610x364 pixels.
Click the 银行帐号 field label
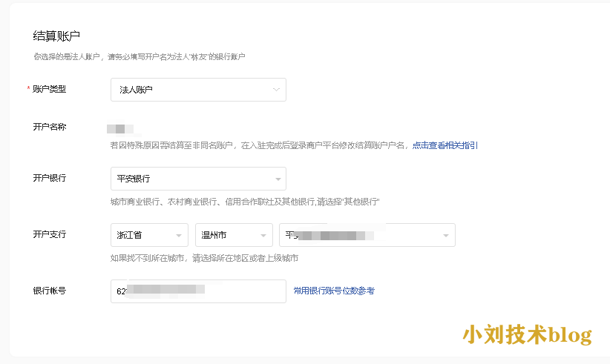(x=50, y=291)
